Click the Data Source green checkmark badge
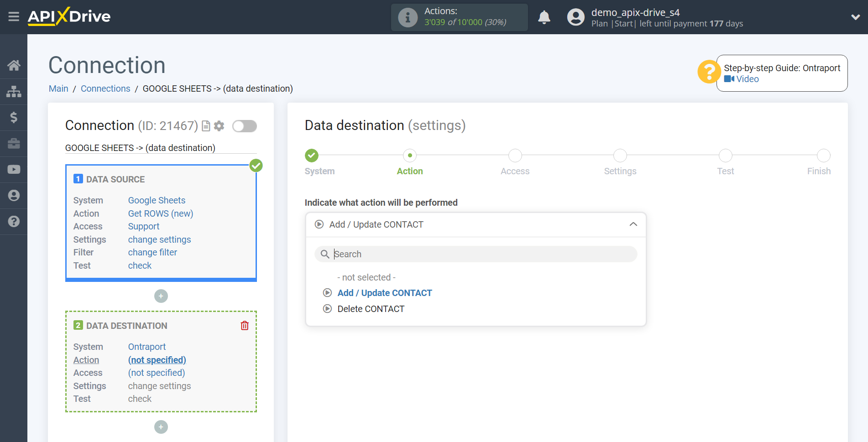868x442 pixels. click(x=256, y=166)
